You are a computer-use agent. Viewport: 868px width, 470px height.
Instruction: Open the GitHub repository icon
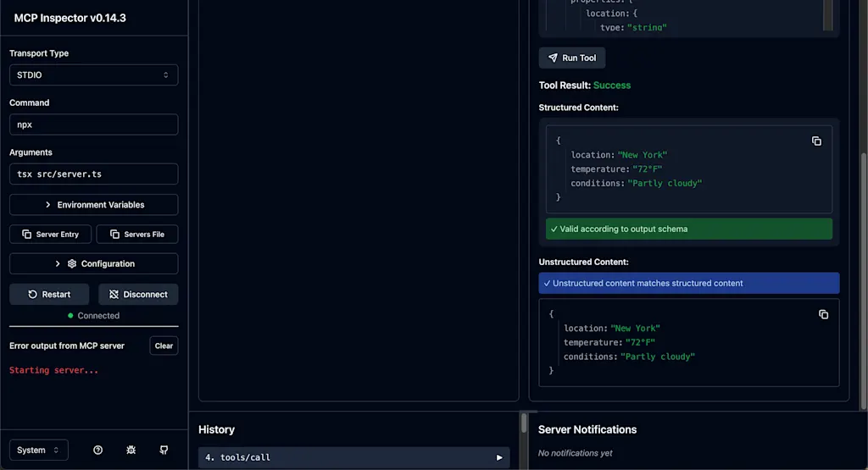tap(164, 450)
